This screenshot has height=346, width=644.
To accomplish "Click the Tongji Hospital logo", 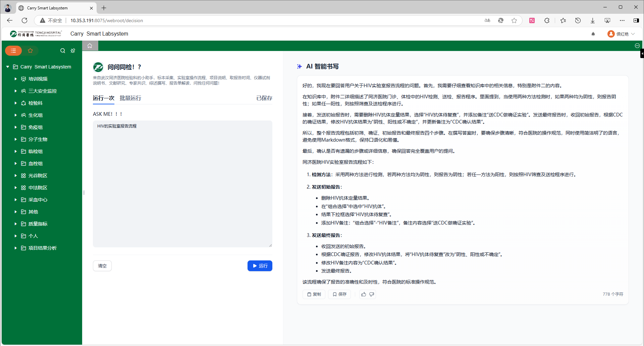I will point(36,34).
